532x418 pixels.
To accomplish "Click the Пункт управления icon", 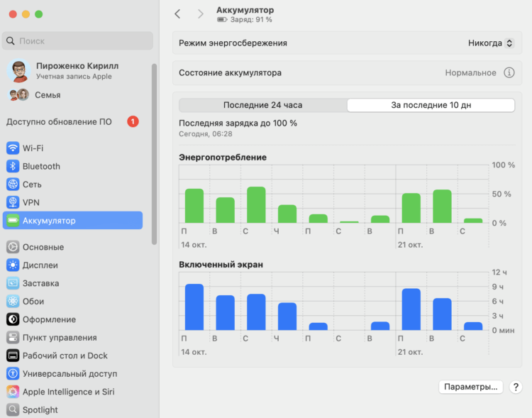I will pos(13,338).
